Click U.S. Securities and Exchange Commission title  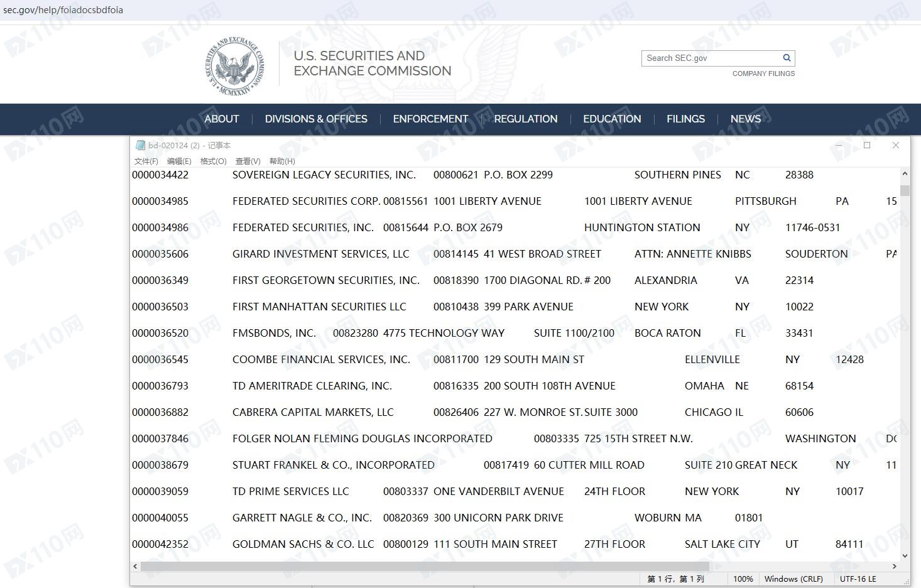373,63
